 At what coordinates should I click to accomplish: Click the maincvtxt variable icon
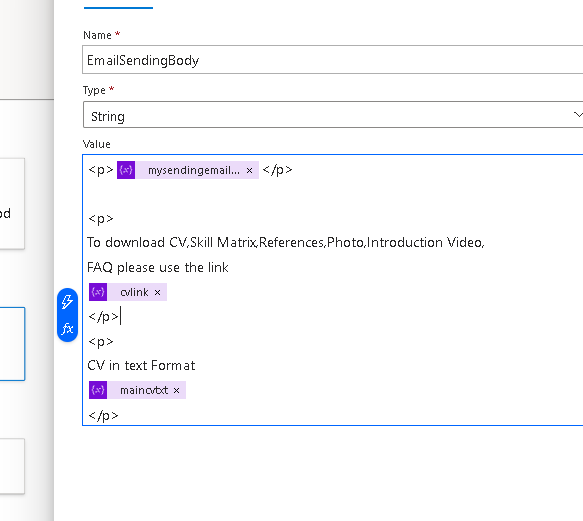[98, 390]
